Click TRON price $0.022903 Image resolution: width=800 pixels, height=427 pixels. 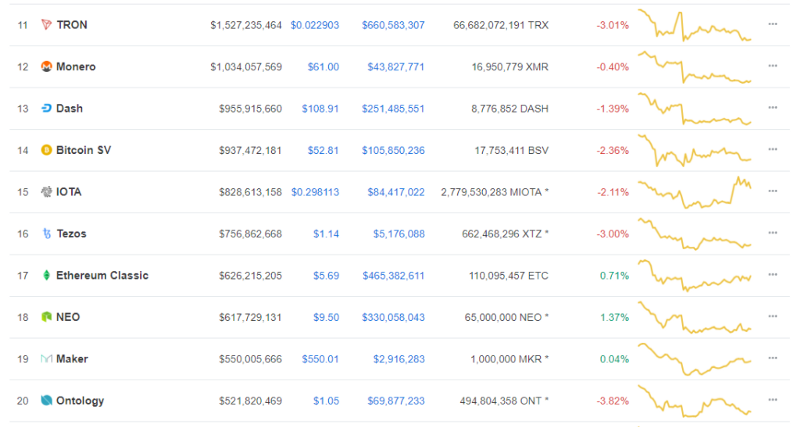point(315,25)
